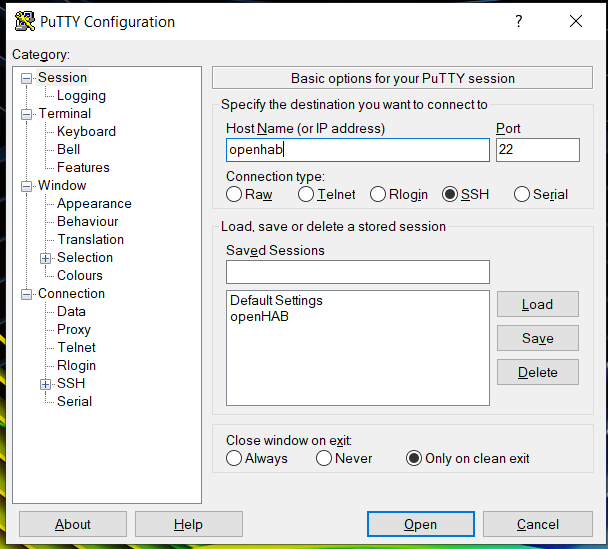Choose Only on clean exit option
The image size is (608, 549).
(414, 458)
